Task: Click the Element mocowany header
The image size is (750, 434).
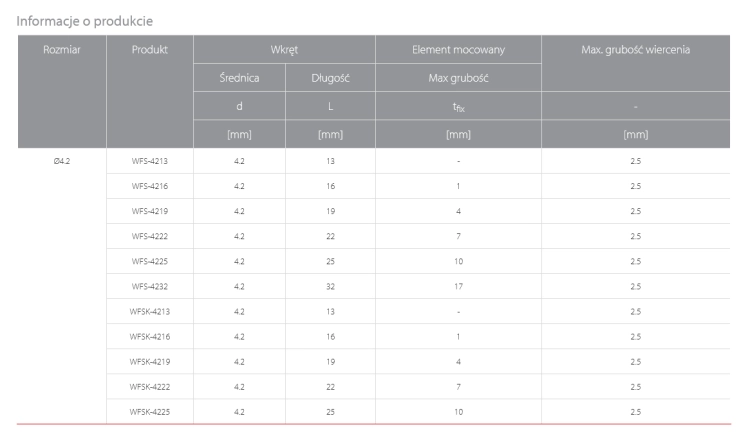Action: click(458, 50)
